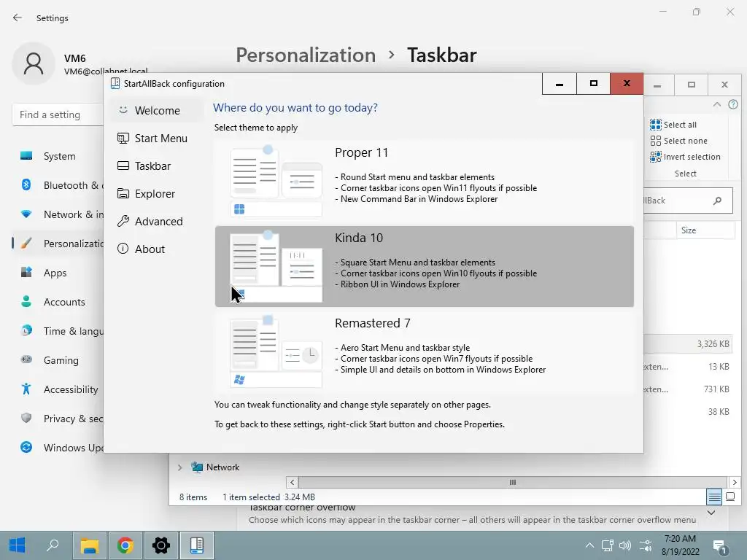Click Invert selection in File Explorer

point(685,157)
